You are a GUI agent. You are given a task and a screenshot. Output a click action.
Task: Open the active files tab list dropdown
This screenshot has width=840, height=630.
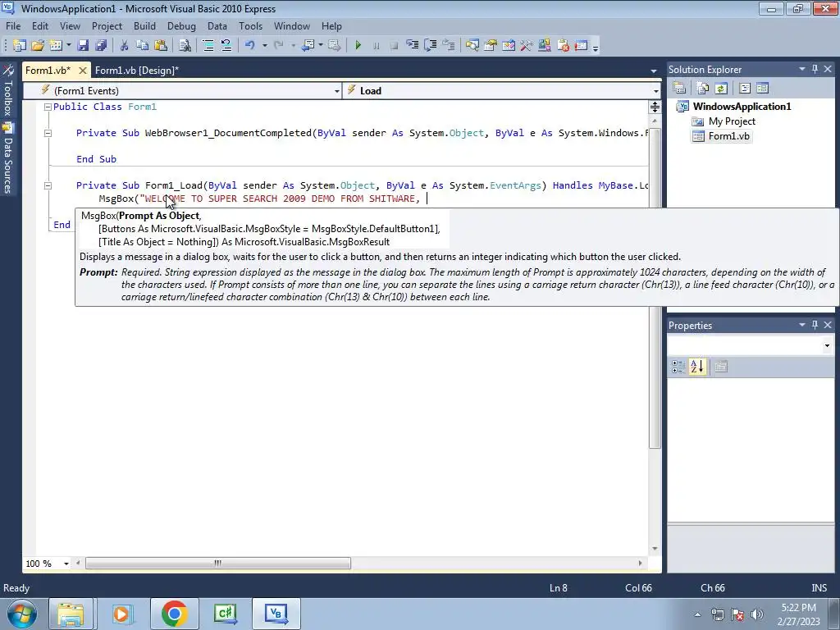[654, 71]
